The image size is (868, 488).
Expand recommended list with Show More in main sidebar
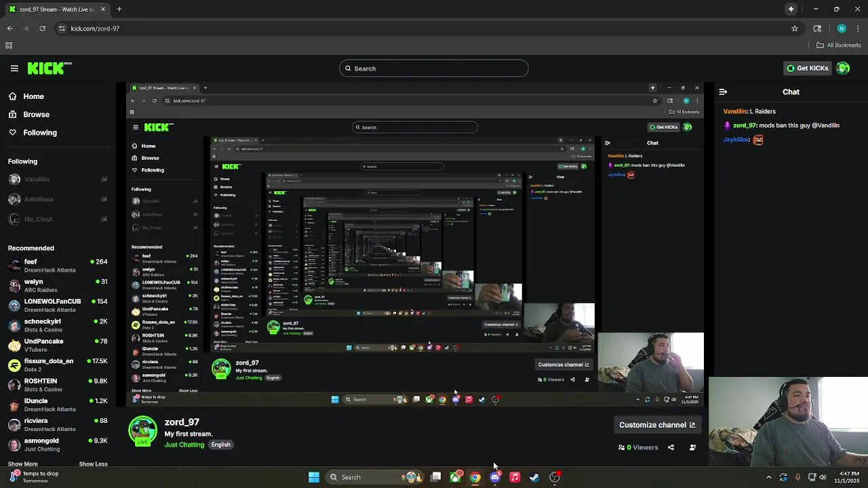[22, 464]
